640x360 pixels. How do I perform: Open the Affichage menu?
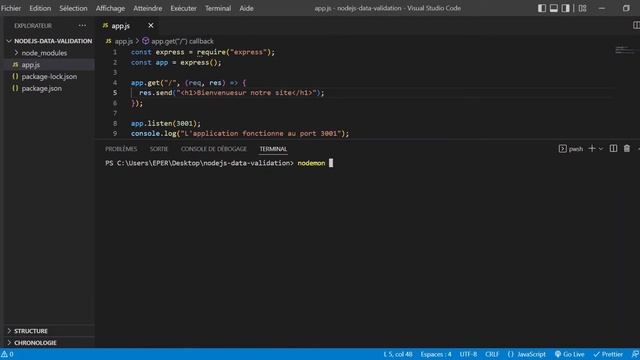110,8
